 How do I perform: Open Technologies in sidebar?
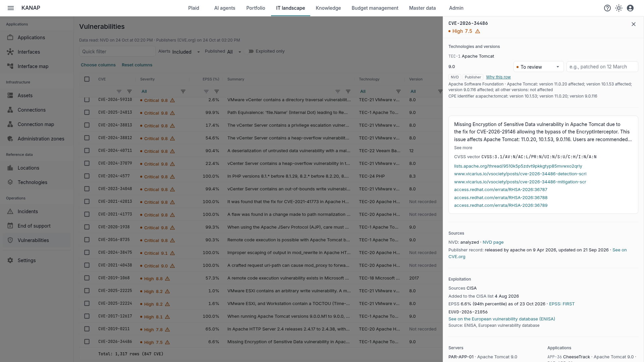37,182
